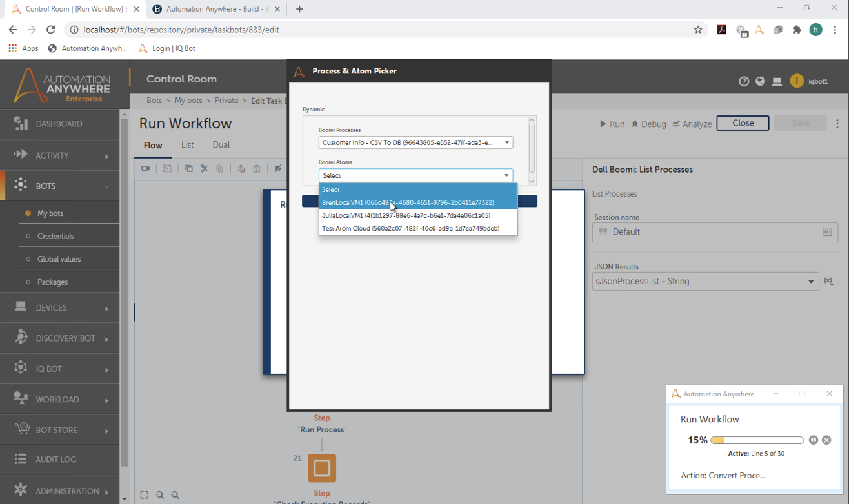This screenshot has width=849, height=504.
Task: Expand the Activity sidebar menu
Action: click(x=60, y=155)
